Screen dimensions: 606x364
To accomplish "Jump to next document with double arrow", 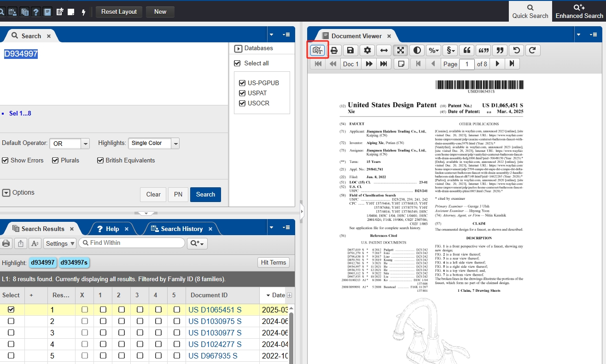I will (x=369, y=64).
